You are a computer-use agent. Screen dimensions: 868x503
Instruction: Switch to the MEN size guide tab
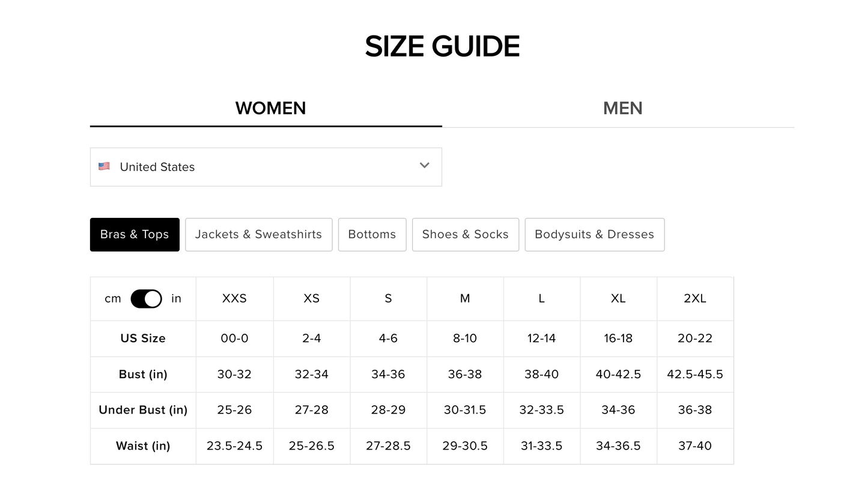[x=623, y=108]
